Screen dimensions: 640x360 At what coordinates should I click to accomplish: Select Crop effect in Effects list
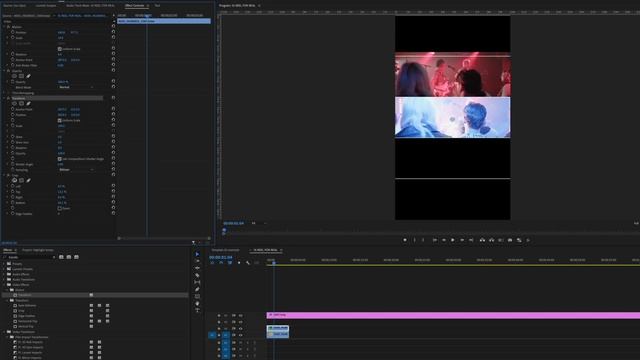[21, 311]
